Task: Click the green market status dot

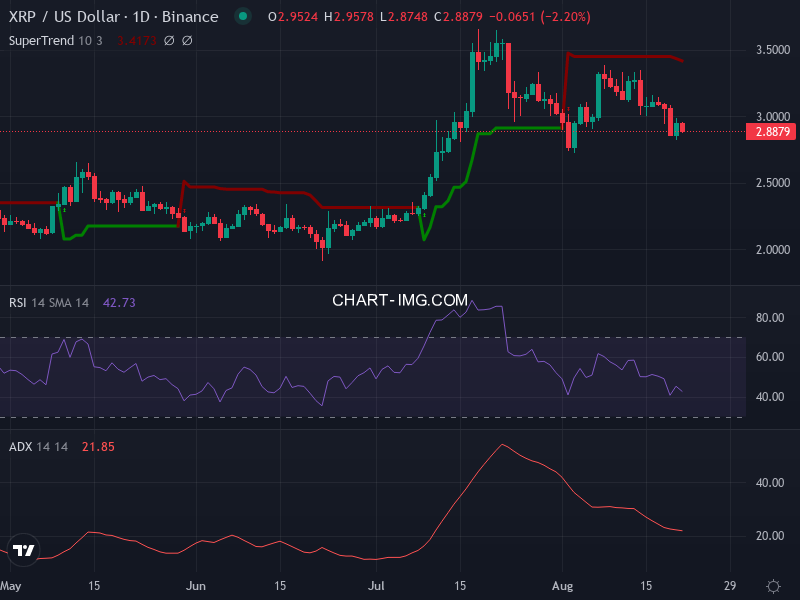Action: 243,16
